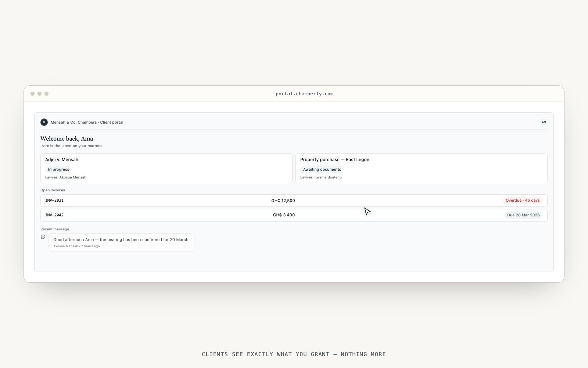Click the GH₵ 12,500 amount
Viewport: 588px width, 368px height.
283,201
